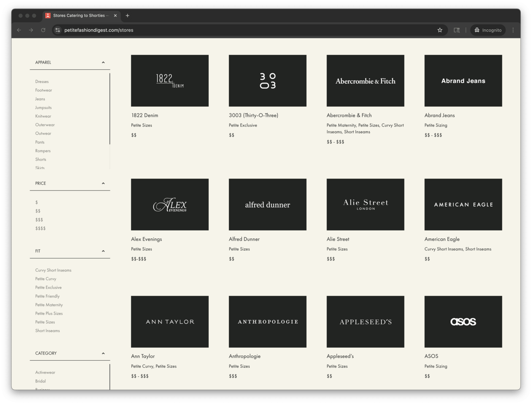The width and height of the screenshot is (532, 404).
Task: Filter apparel by Knitwear
Action: [x=43, y=116]
